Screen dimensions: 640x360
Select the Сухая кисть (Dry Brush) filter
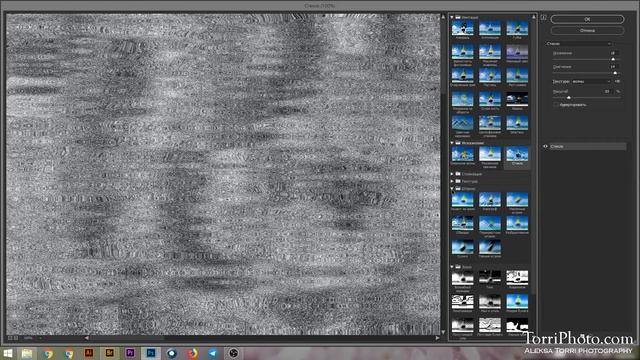click(x=490, y=99)
